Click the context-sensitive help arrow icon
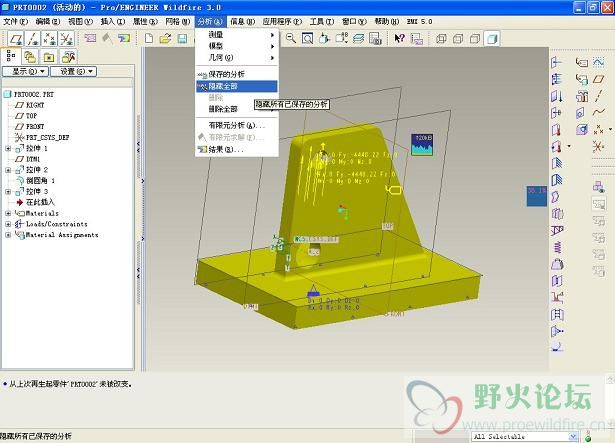This screenshot has height=443, width=615. click(399, 38)
